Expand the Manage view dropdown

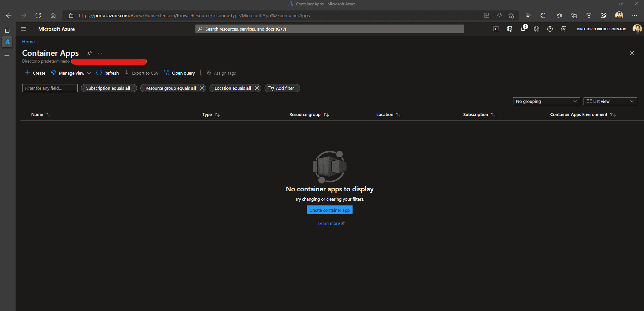71,73
